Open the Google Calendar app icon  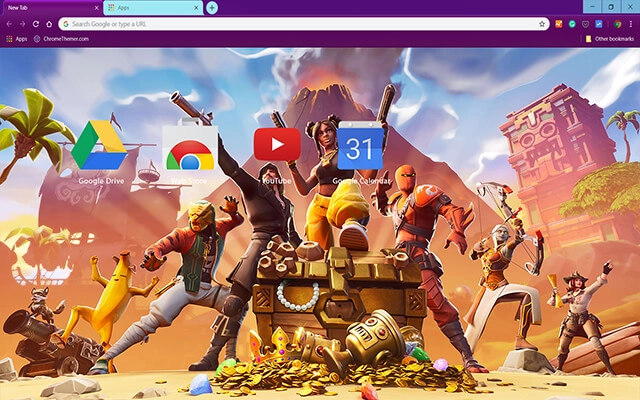pyautogui.click(x=360, y=145)
